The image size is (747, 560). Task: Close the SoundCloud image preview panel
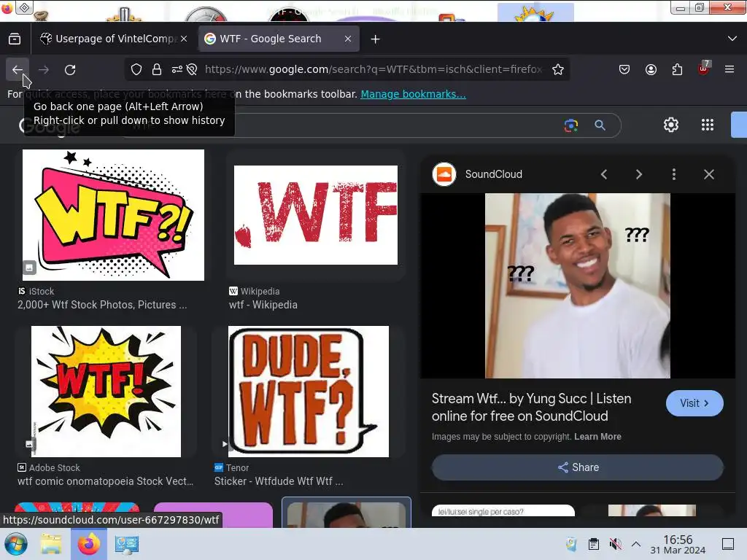[x=709, y=175]
